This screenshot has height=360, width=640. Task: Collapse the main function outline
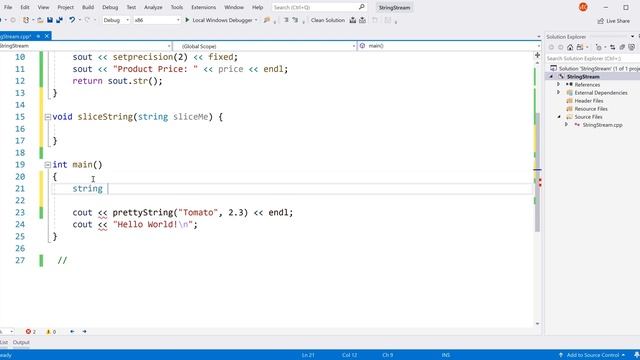pyautogui.click(x=47, y=165)
